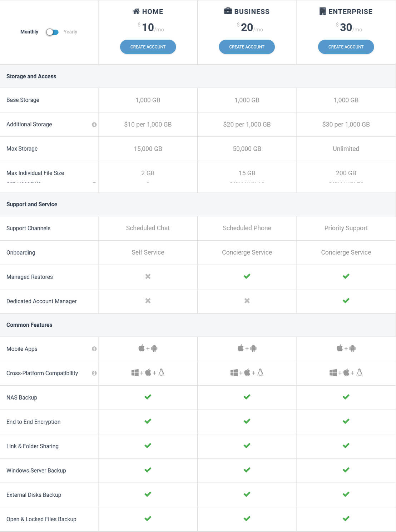
Task: Click the checkmark for ENTERPRISE NAS Backup
Action: coord(346,397)
